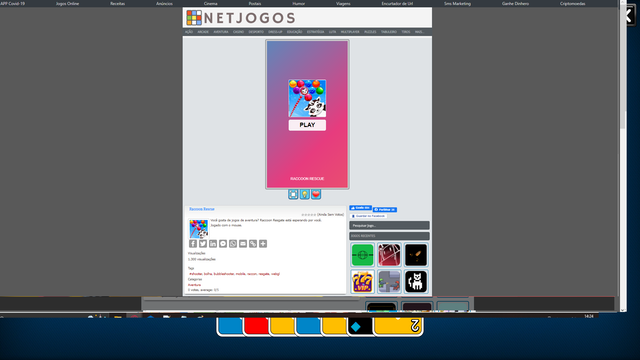Open the Multiplayer category menu
The image size is (640, 360).
[x=350, y=32]
